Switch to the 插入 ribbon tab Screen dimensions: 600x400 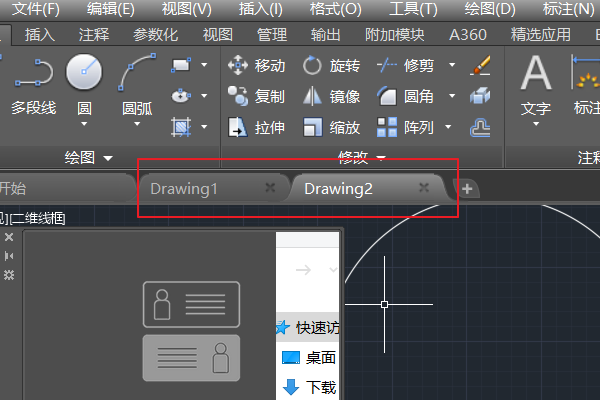tap(40, 35)
